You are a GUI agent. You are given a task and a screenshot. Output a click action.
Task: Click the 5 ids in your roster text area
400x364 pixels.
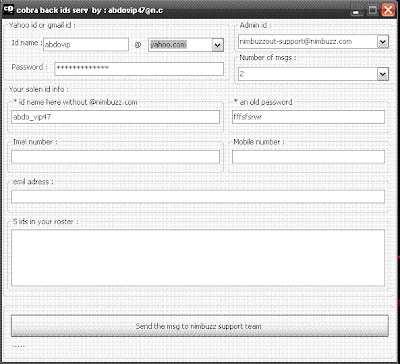(x=198, y=258)
